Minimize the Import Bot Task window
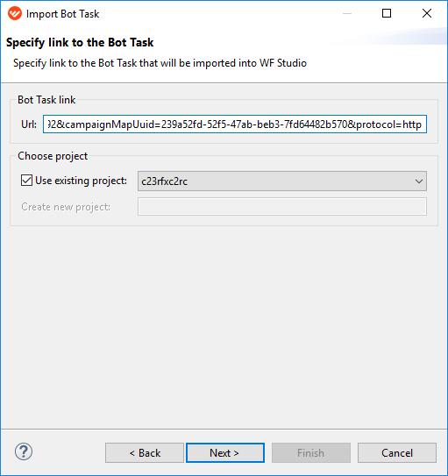Viewport: 448px width, 476px height. click(347, 13)
